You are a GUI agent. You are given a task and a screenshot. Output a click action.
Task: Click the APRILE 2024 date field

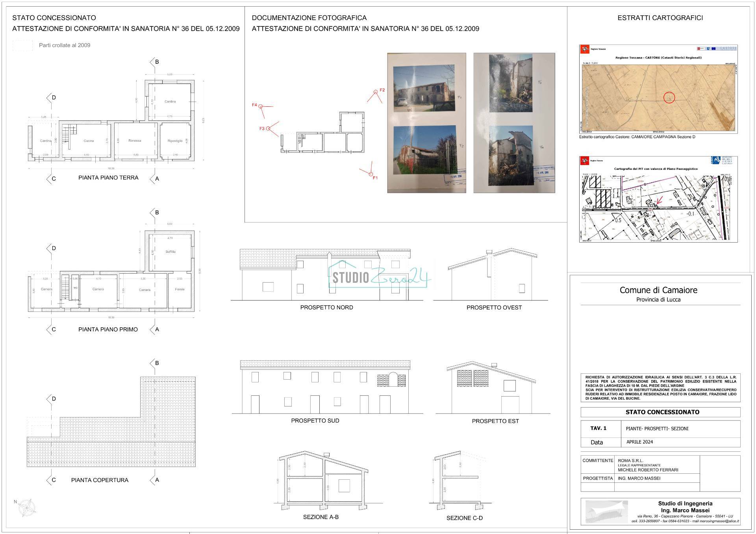point(639,442)
